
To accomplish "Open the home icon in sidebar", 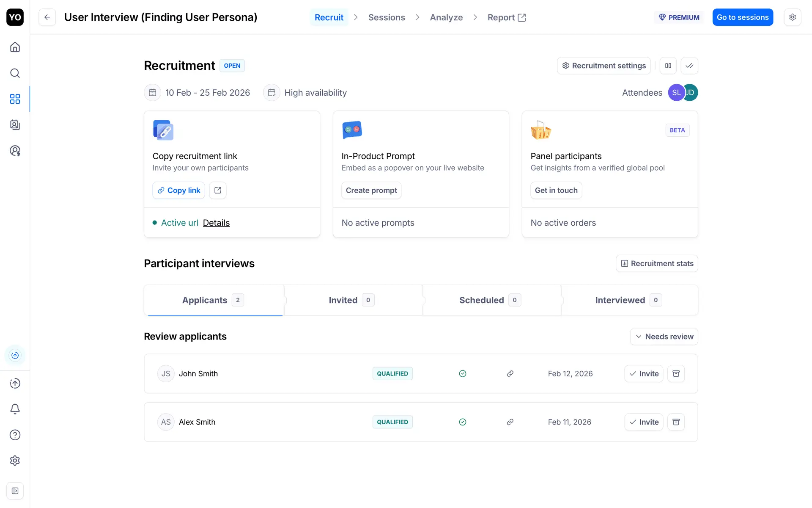I will pos(15,47).
